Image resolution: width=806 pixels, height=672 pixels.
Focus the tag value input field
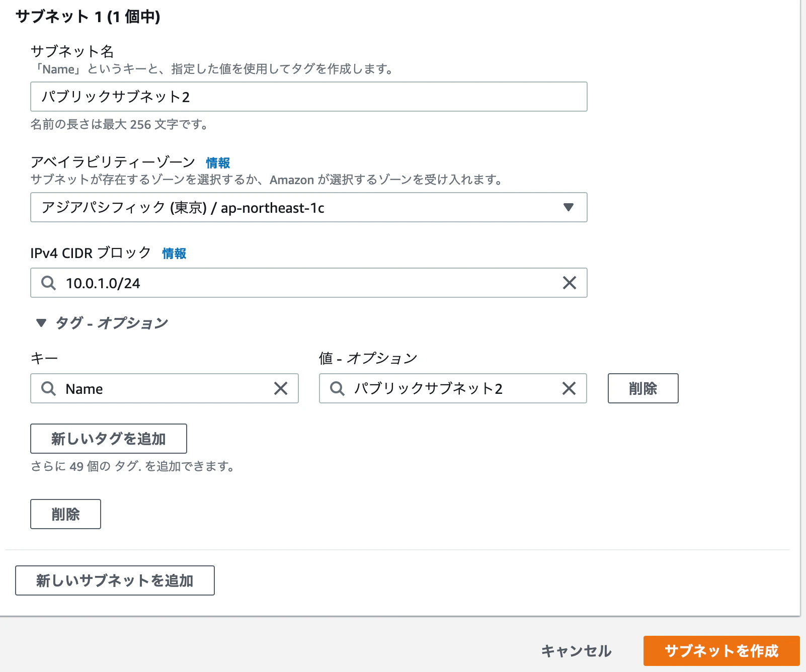(453, 388)
